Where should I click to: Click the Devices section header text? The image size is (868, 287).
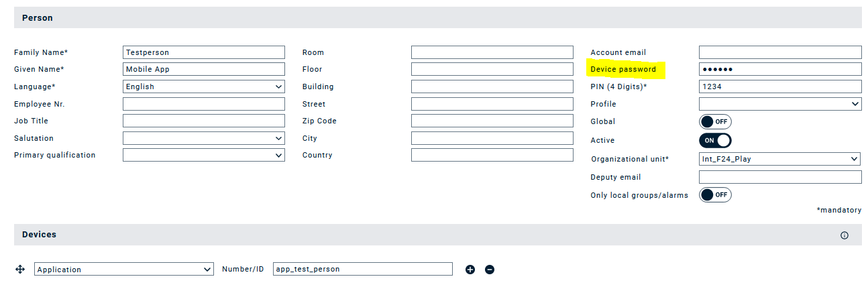point(40,235)
